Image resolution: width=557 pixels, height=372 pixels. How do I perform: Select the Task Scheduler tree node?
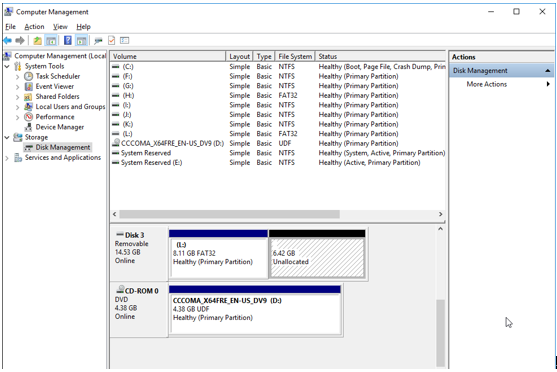coord(58,76)
